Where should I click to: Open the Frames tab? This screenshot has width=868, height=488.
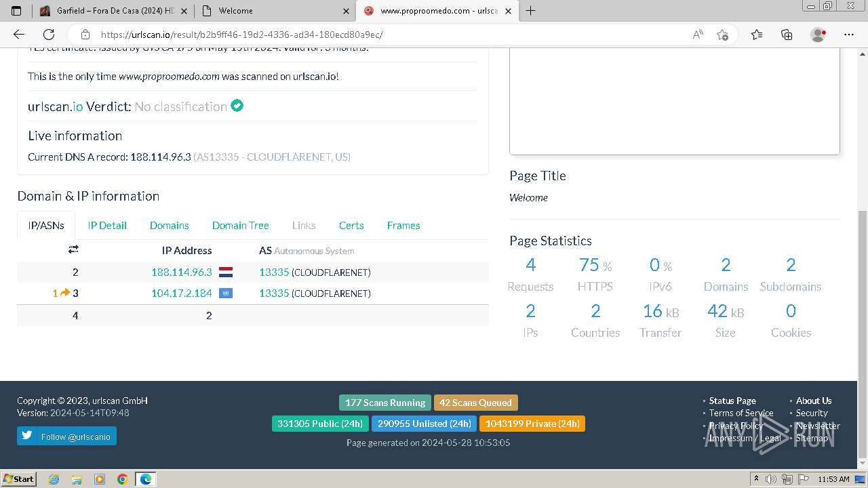coord(403,226)
